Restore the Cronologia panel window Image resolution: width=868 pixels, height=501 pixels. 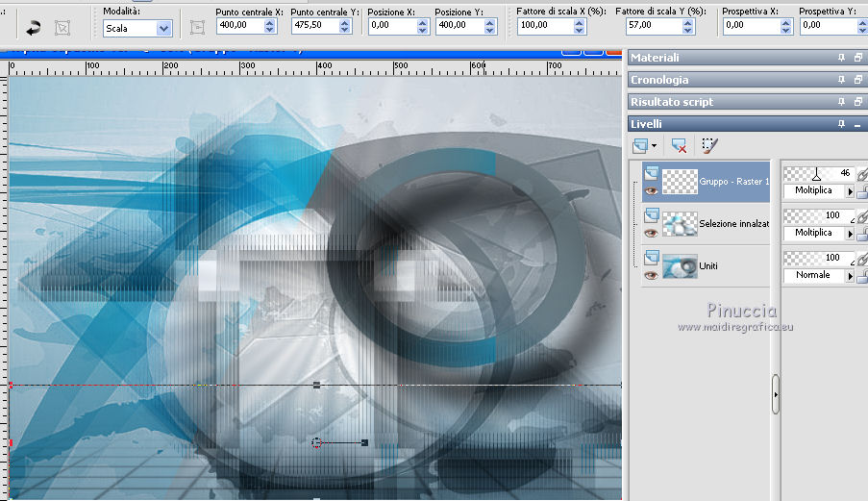click(x=858, y=80)
